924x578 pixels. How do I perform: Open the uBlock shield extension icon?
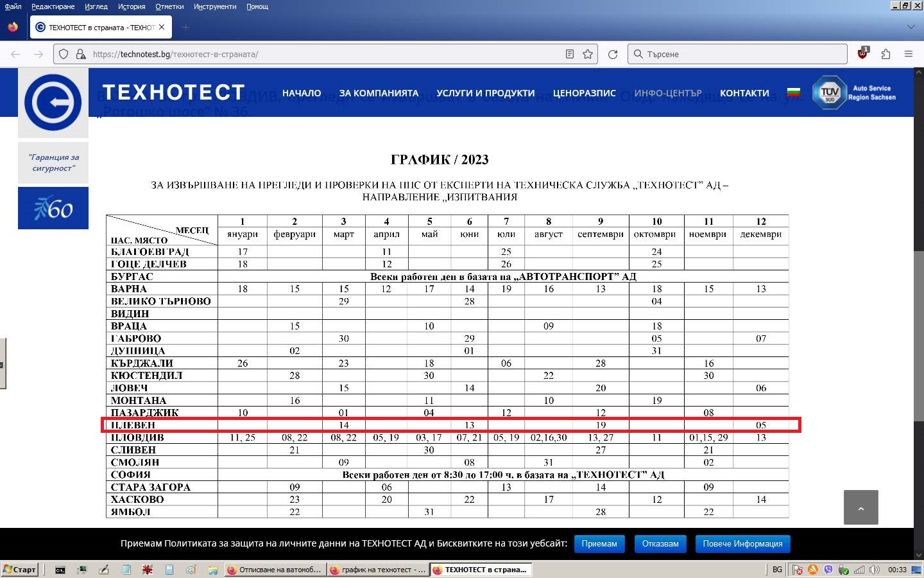tap(863, 54)
